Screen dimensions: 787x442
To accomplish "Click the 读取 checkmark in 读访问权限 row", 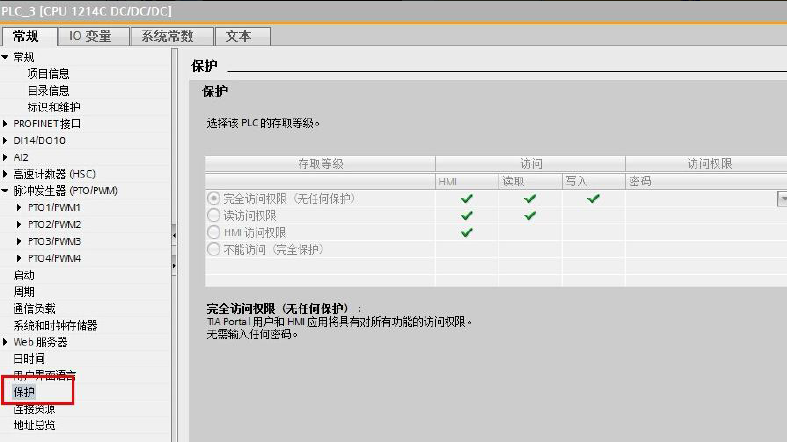I will coord(530,216).
